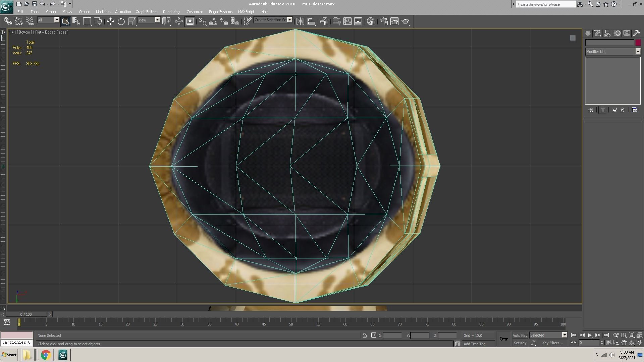Click the Set Key button

tap(520, 343)
